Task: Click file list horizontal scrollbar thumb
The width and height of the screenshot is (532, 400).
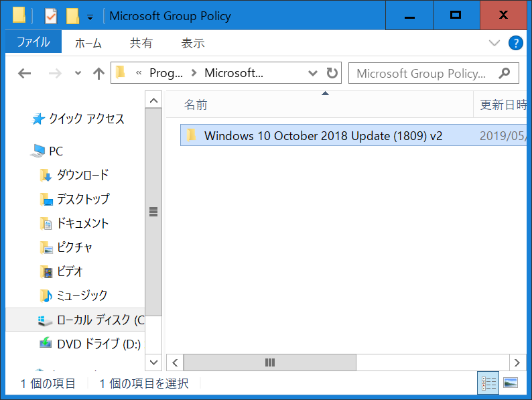Action: point(270,362)
